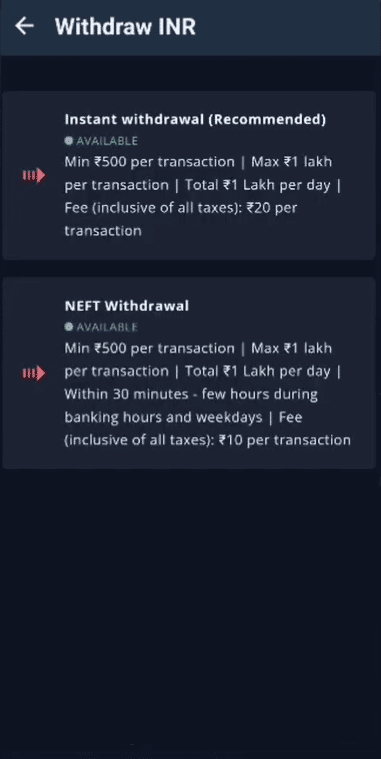This screenshot has height=759, width=381.
Task: Tap AVAILABLE label under NEFT Withdrawal
Action: (107, 327)
